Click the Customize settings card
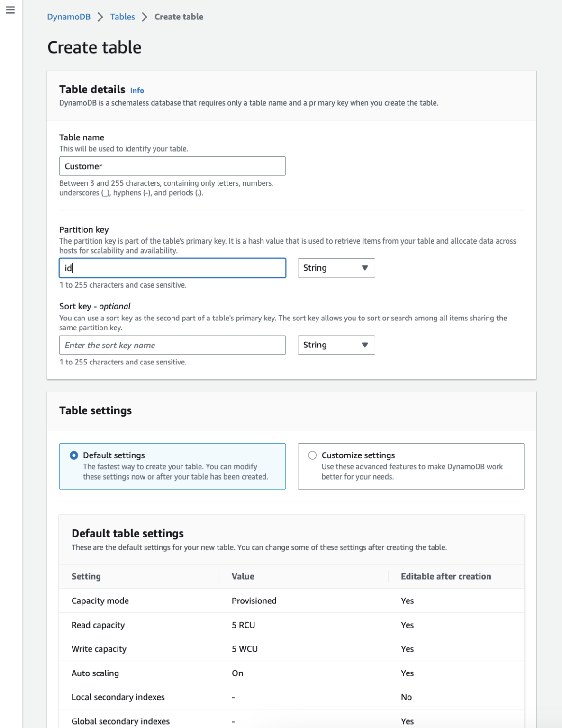Screen dimensions: 562x728 (410, 466)
